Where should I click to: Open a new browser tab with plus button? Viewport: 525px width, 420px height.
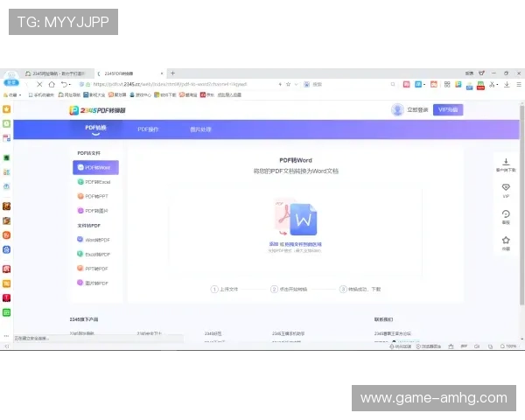[x=172, y=73]
